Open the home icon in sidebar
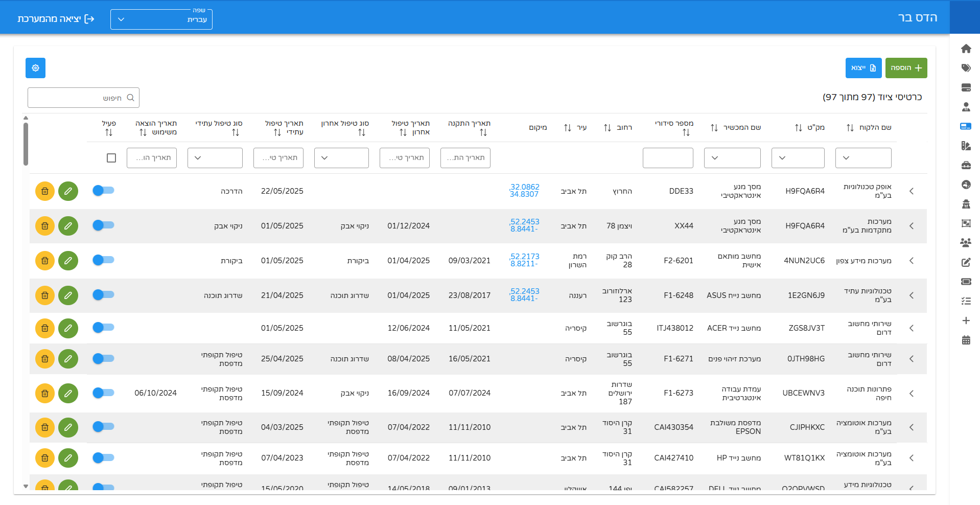 point(966,49)
